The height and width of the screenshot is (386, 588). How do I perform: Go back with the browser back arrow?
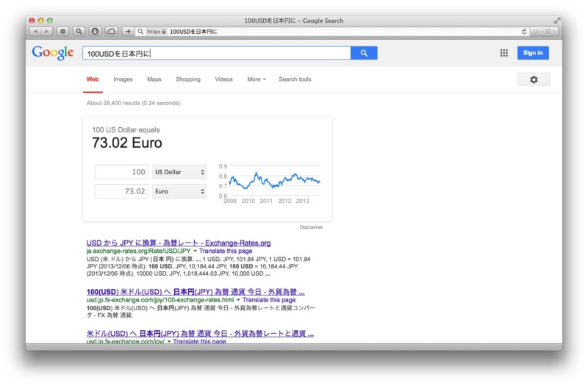[x=35, y=32]
